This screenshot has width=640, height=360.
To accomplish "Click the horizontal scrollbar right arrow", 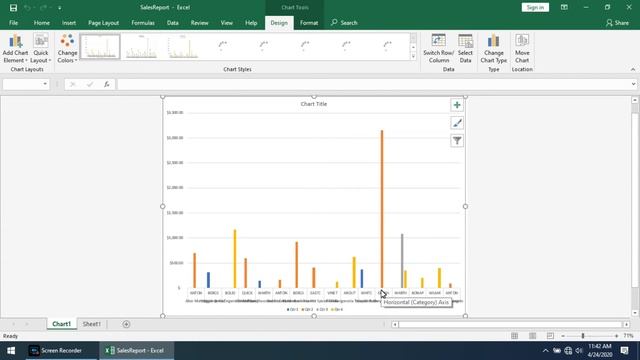I will 626,324.
